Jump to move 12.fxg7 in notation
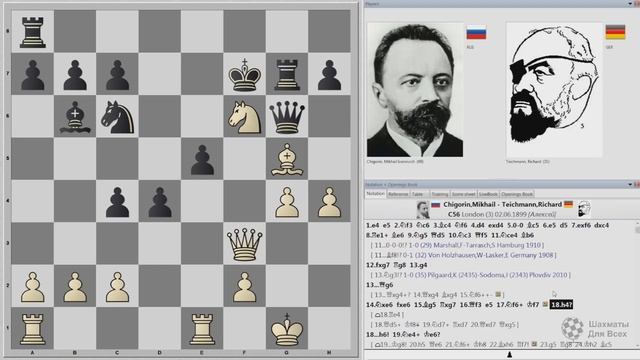 (378, 265)
